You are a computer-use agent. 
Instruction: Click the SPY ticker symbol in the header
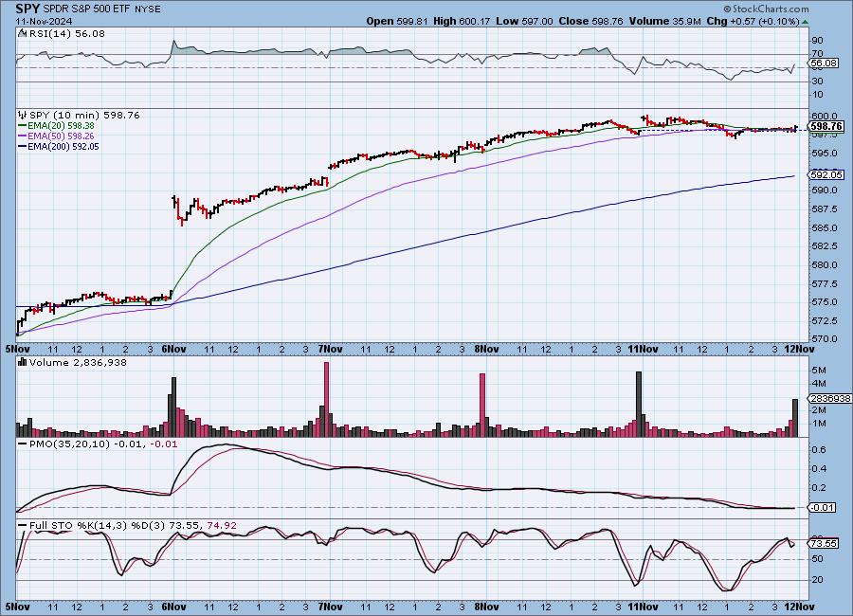click(x=27, y=9)
